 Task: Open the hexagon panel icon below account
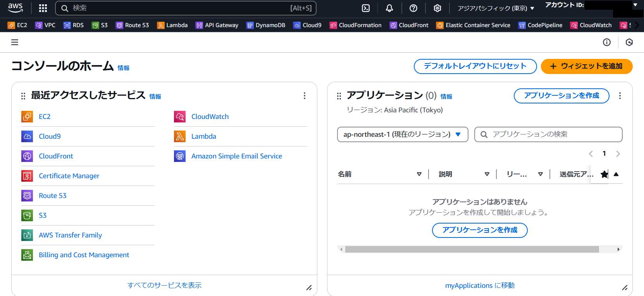[629, 42]
